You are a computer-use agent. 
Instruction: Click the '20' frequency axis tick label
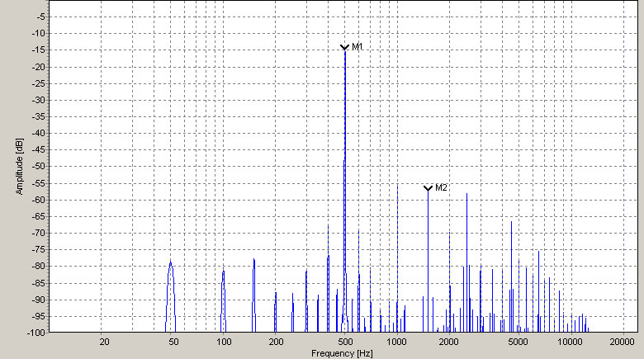105,342
